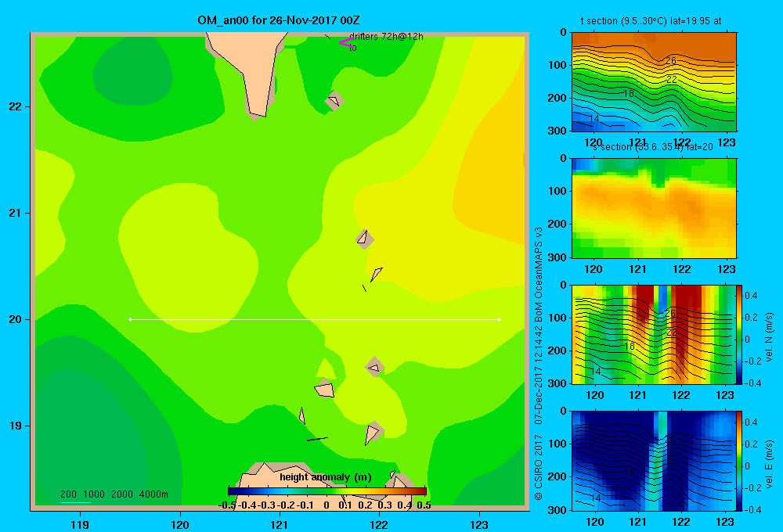Select the depth contour legend 200 1000 2000 4000m
The height and width of the screenshot is (532, 783).
pyautogui.click(x=114, y=494)
